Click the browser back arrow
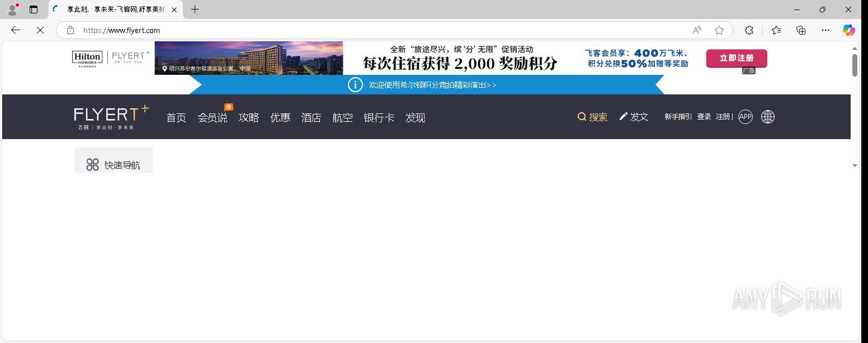 click(16, 30)
